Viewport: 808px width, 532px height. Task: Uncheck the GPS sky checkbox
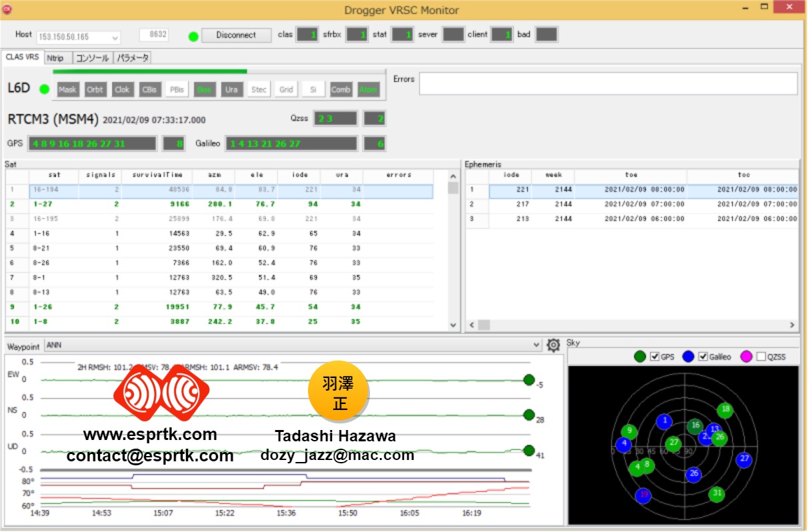point(655,357)
